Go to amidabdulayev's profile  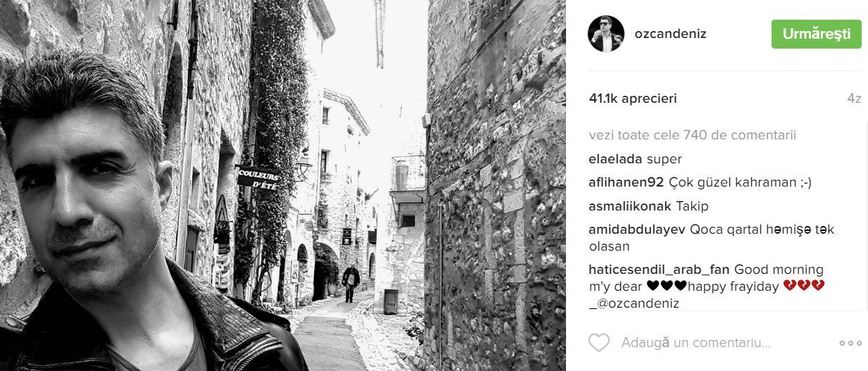click(637, 229)
